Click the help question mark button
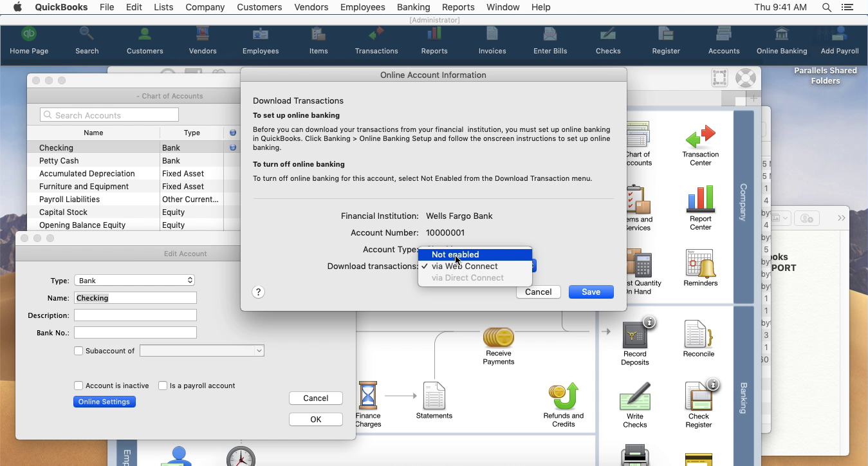 click(258, 292)
